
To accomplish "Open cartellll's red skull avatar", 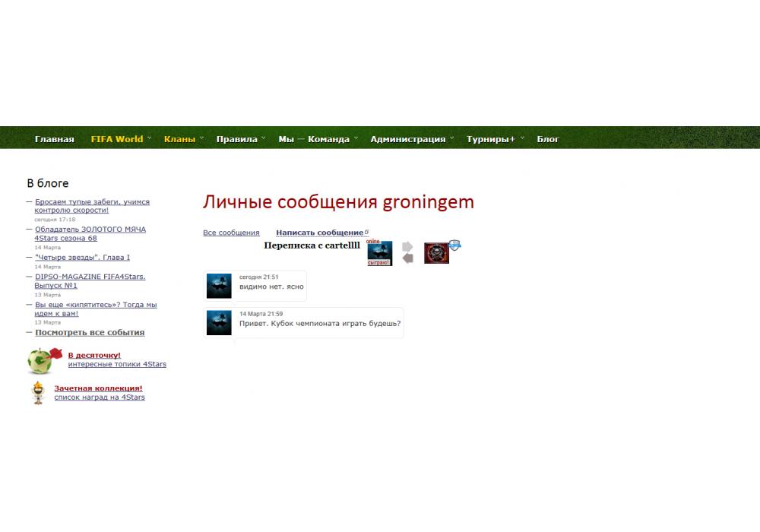I will 435,254.
